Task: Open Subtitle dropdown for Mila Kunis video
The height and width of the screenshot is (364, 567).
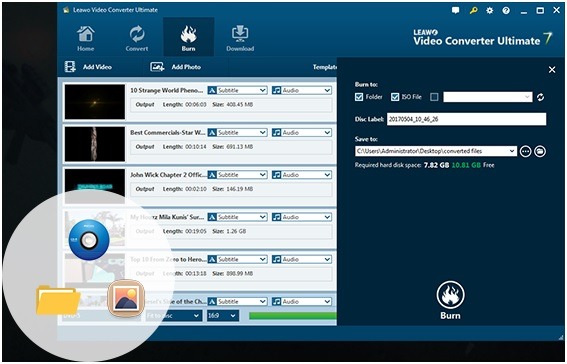Action: tap(238, 217)
